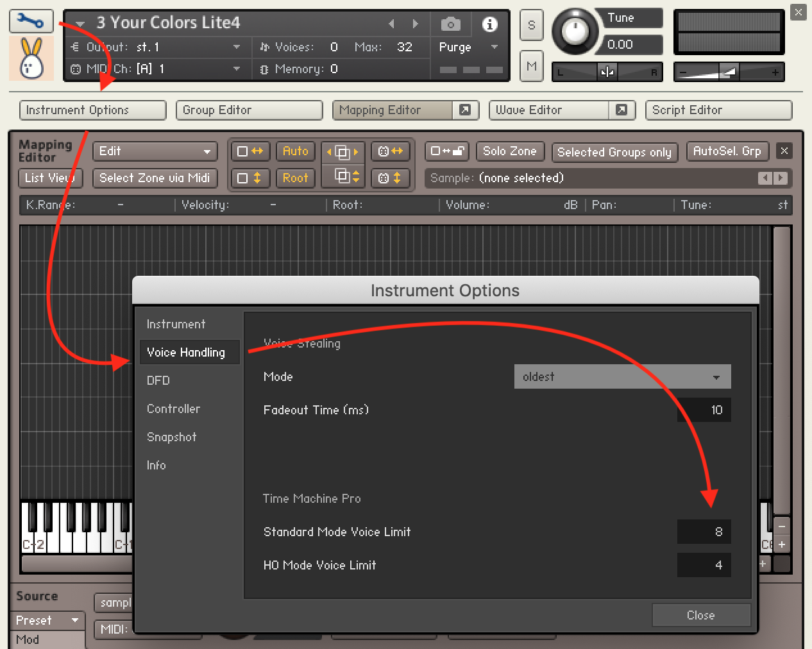Open the Script Editor
The height and width of the screenshot is (649, 812).
(x=719, y=110)
